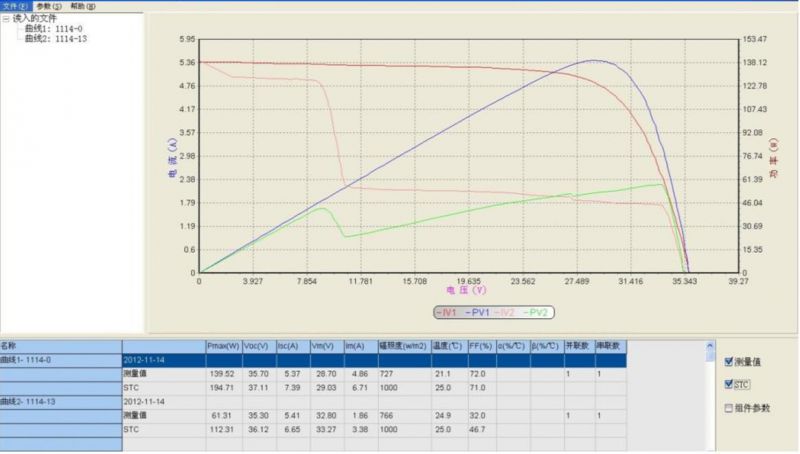
Task: Click the IV1 legend entry
Action: pyautogui.click(x=449, y=313)
